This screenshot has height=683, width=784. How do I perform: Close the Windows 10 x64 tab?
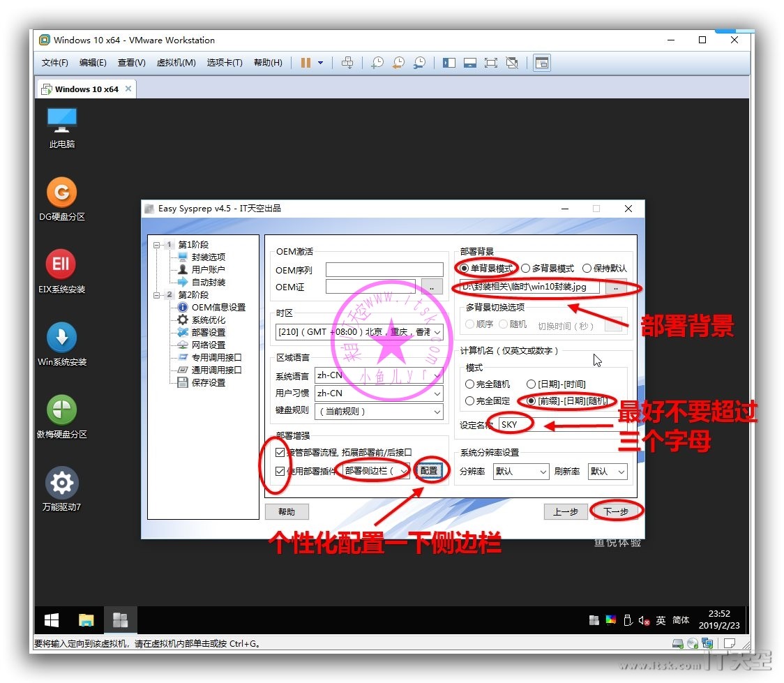tap(128, 89)
